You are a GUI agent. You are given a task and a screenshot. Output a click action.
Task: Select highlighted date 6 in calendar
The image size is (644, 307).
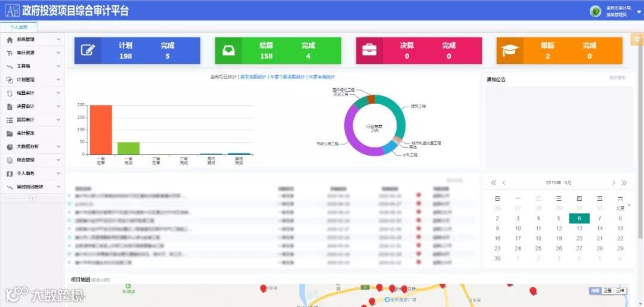[x=579, y=218]
